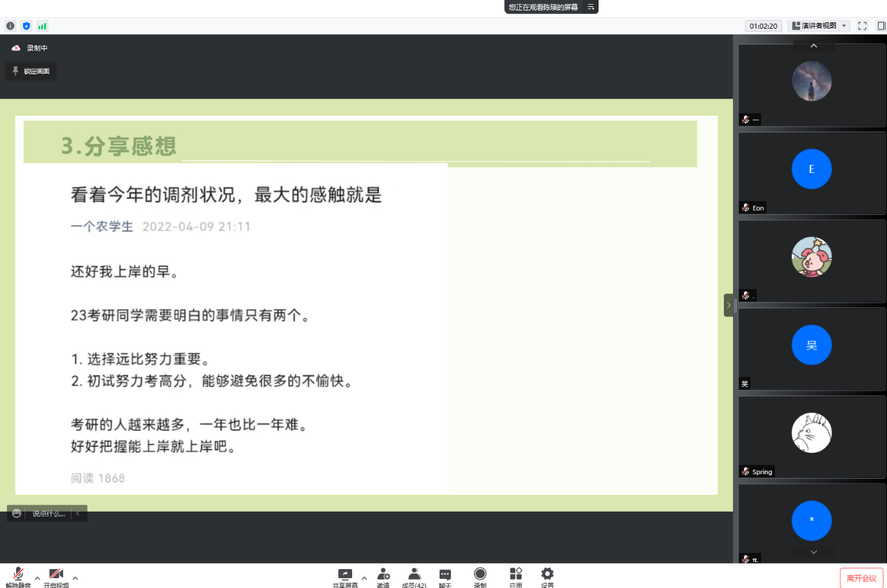Open the 设置 settings gear
887x588 pixels.
(x=547, y=576)
